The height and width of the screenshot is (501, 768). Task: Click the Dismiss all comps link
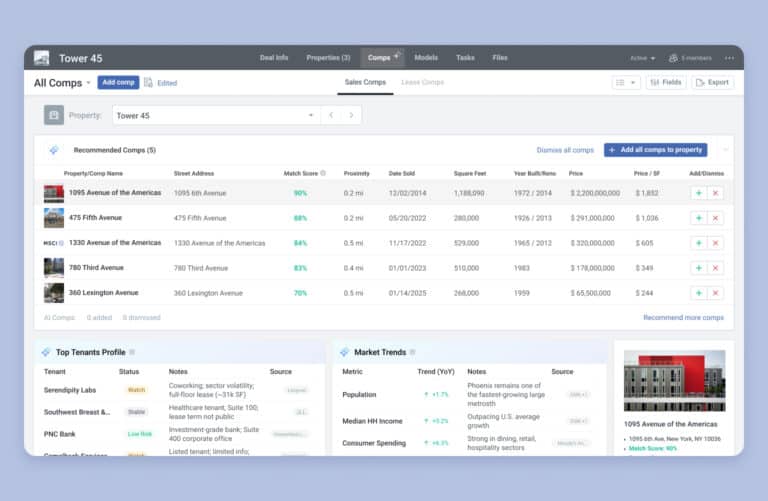[565, 150]
